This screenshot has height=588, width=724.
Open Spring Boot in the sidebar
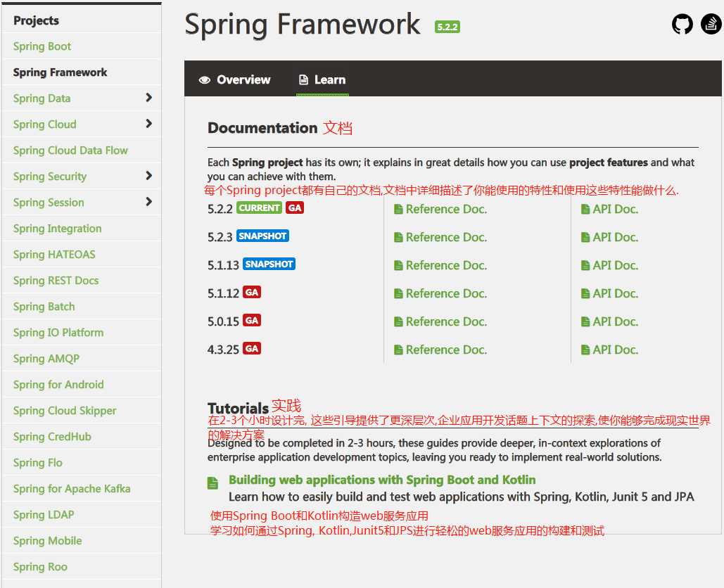42,46
